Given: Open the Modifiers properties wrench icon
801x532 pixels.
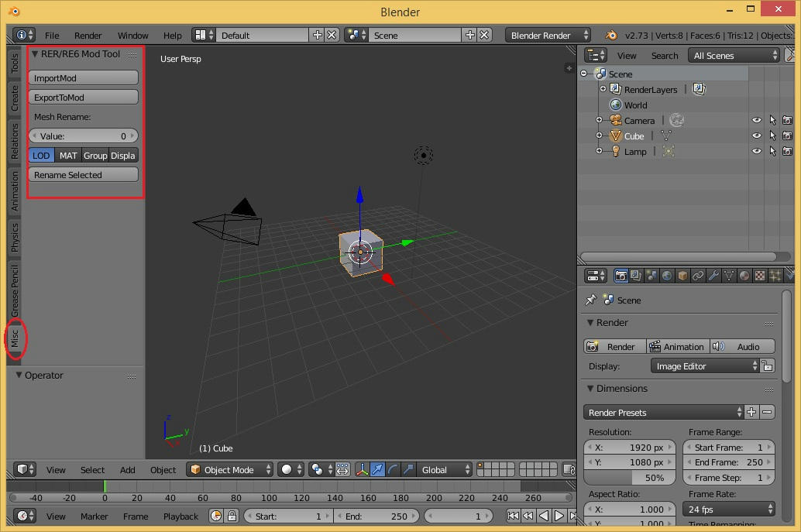Looking at the screenshot, I should point(713,276).
